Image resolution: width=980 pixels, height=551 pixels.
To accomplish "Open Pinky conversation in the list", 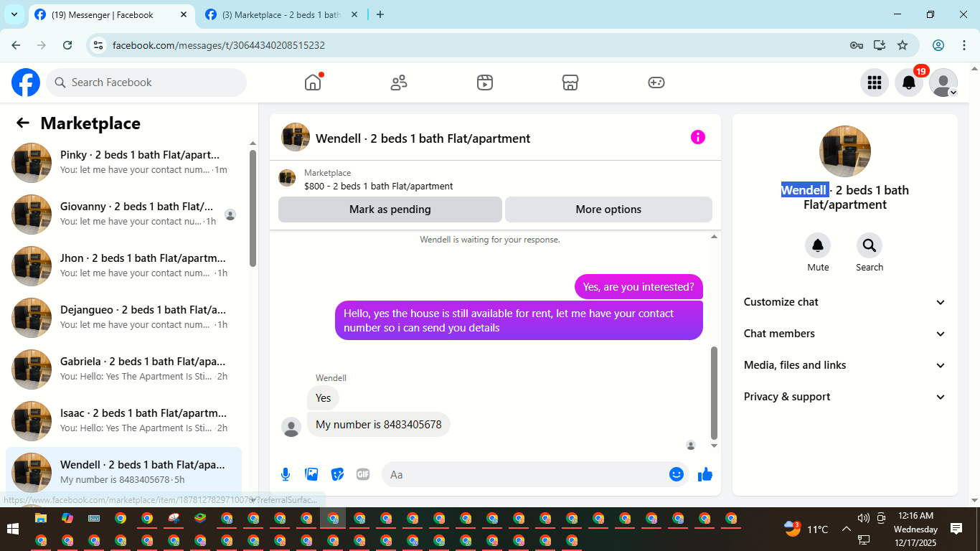I will (x=123, y=163).
